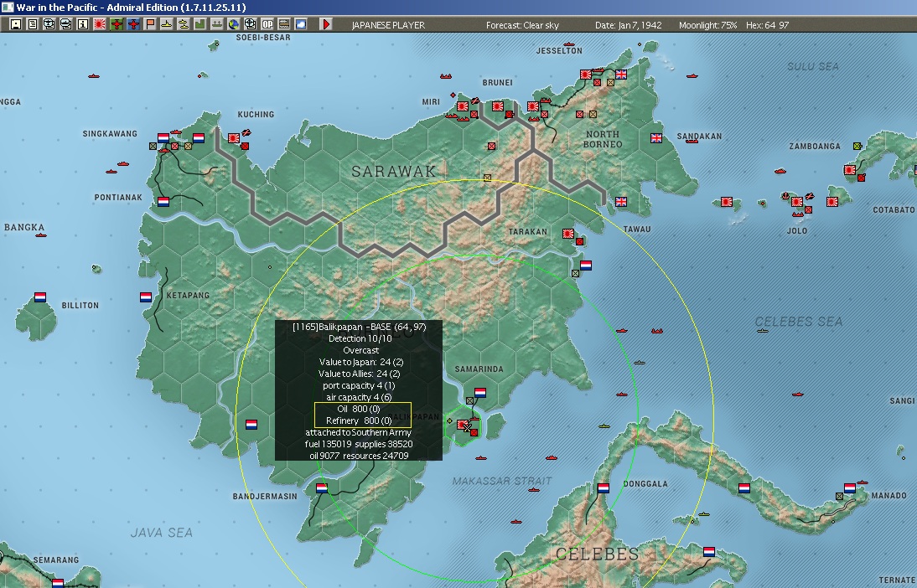This screenshot has height=588, width=917.
Task: Select British flag base near Sandakan
Action: click(656, 138)
